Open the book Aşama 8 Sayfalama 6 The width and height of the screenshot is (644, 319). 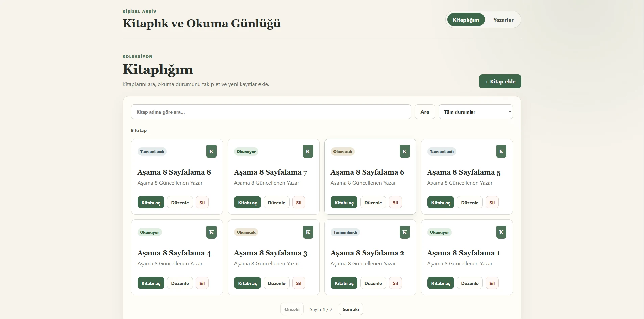344,203
